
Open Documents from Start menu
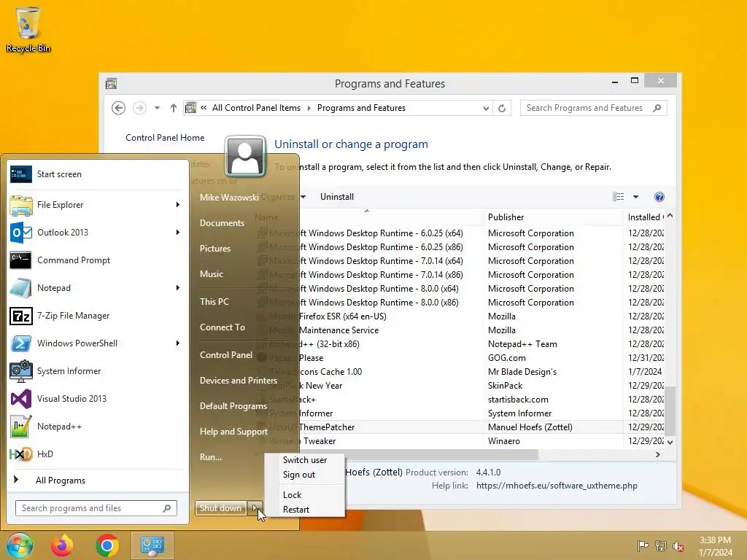click(x=222, y=223)
